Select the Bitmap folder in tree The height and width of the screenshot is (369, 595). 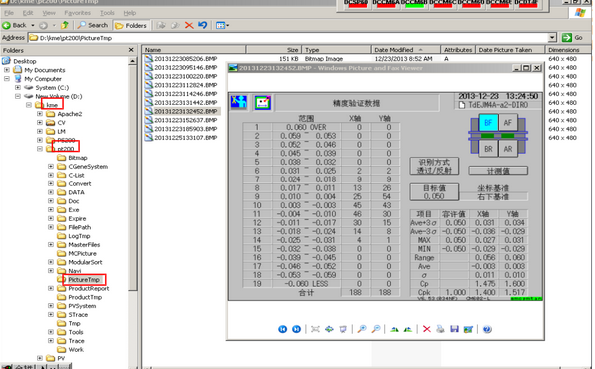(x=78, y=158)
